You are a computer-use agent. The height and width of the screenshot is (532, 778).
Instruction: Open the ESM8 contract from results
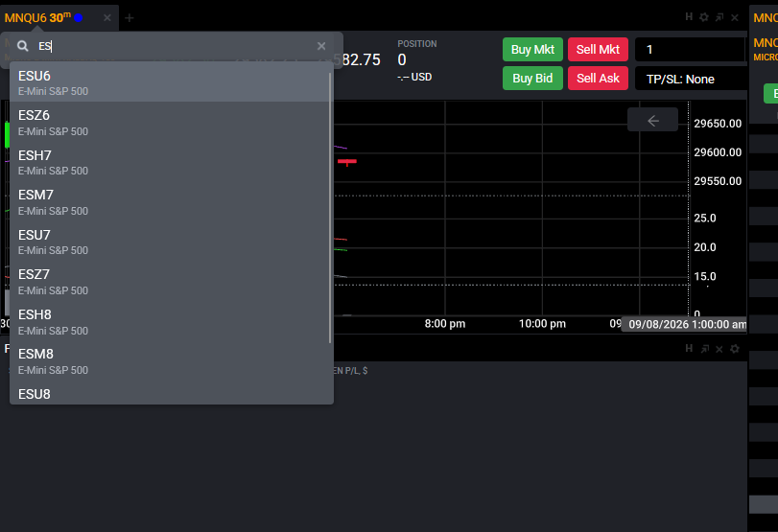click(169, 361)
